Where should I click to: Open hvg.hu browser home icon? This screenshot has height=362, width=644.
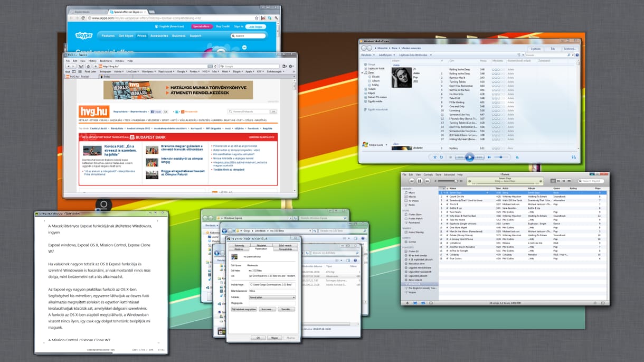(88, 66)
